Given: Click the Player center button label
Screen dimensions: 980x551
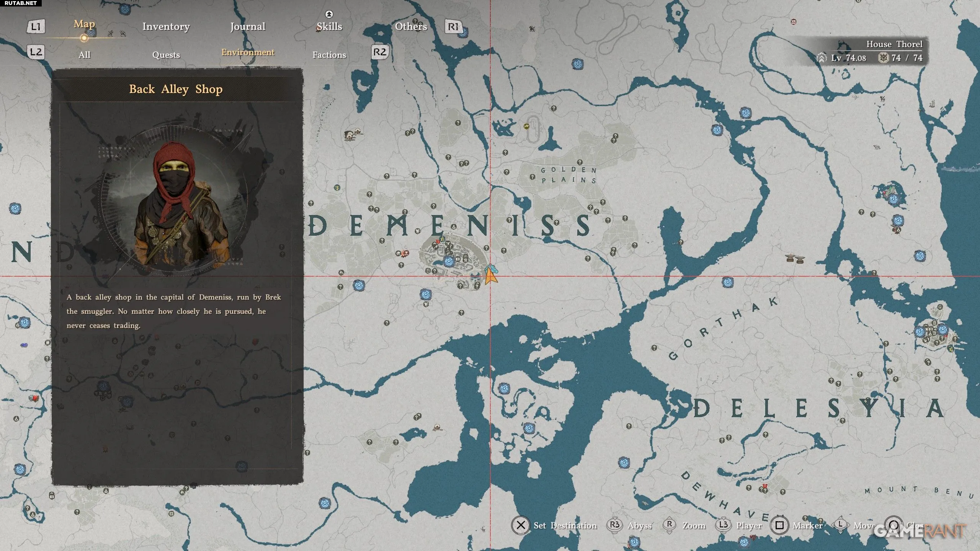Looking at the screenshot, I should point(749,526).
